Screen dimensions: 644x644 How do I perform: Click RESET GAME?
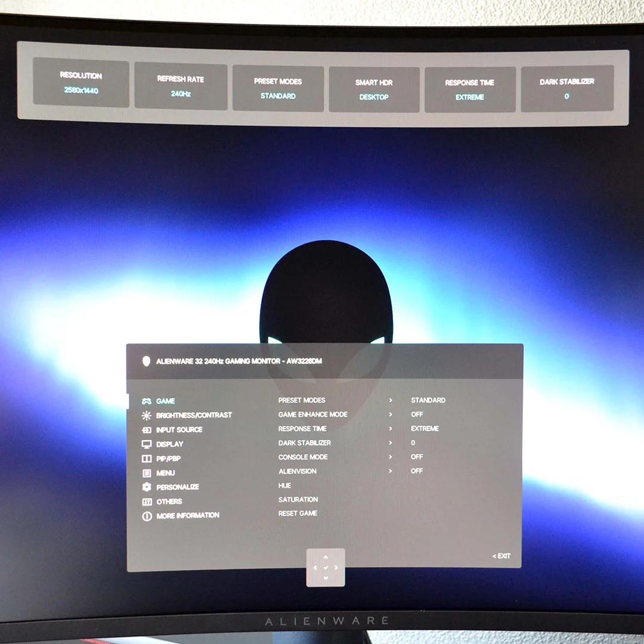pos(298,513)
